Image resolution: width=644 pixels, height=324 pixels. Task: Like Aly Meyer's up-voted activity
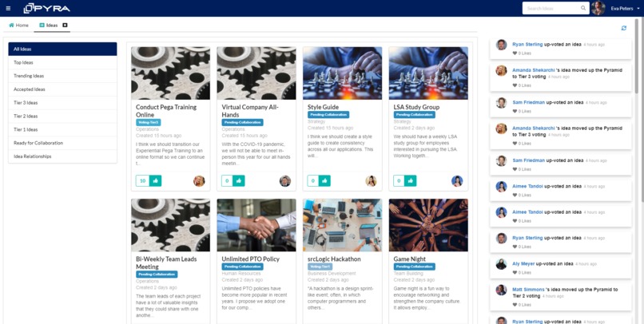tap(515, 273)
